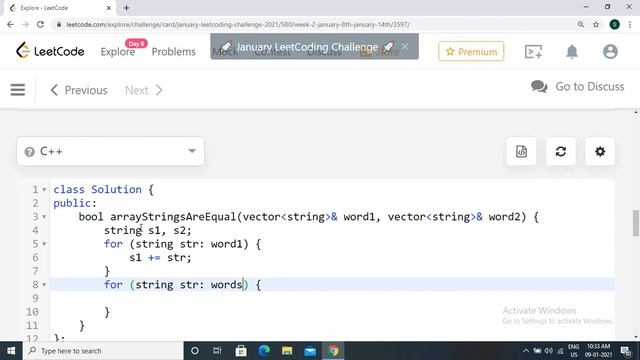Close the January LeetCoding Challenge banner
The height and width of the screenshot is (360, 640).
click(405, 46)
